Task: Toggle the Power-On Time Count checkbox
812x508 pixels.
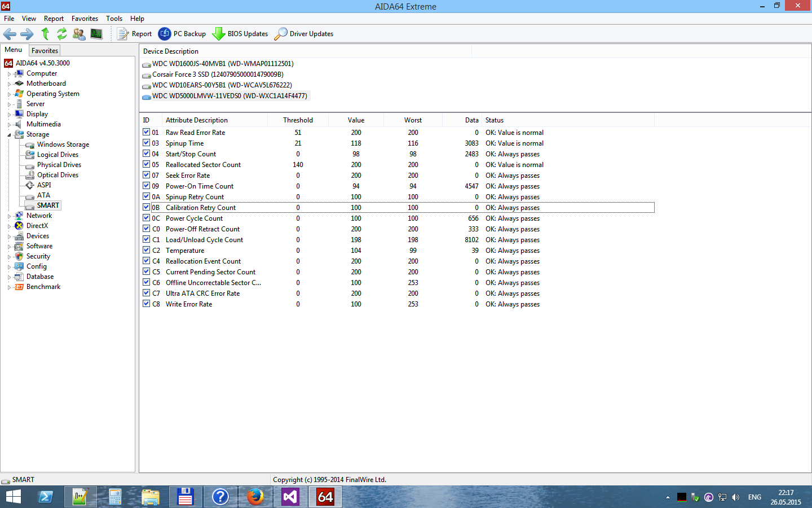Action: [x=146, y=186]
